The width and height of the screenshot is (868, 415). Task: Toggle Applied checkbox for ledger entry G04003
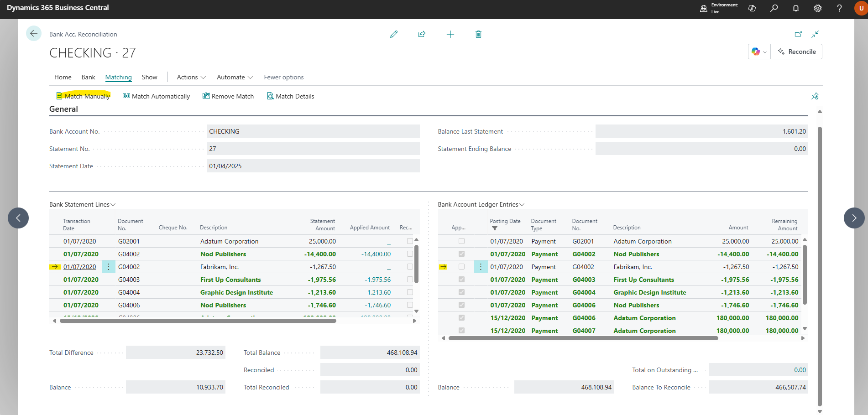(x=461, y=280)
